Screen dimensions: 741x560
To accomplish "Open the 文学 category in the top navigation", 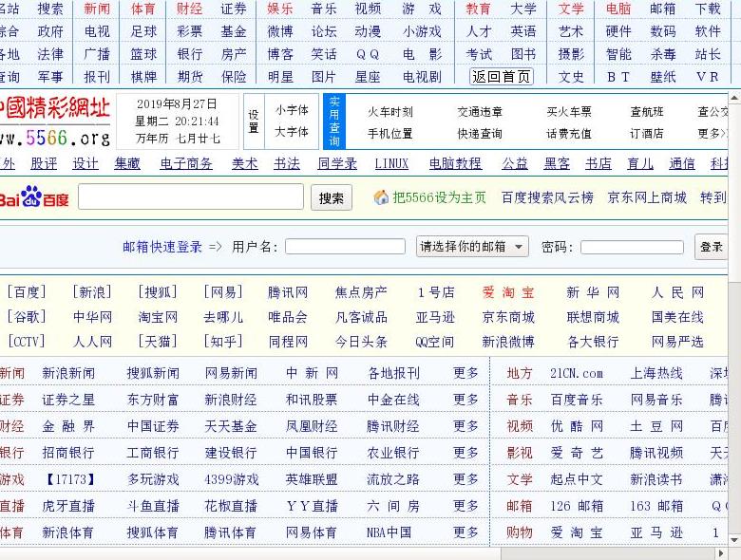I will tap(571, 9).
